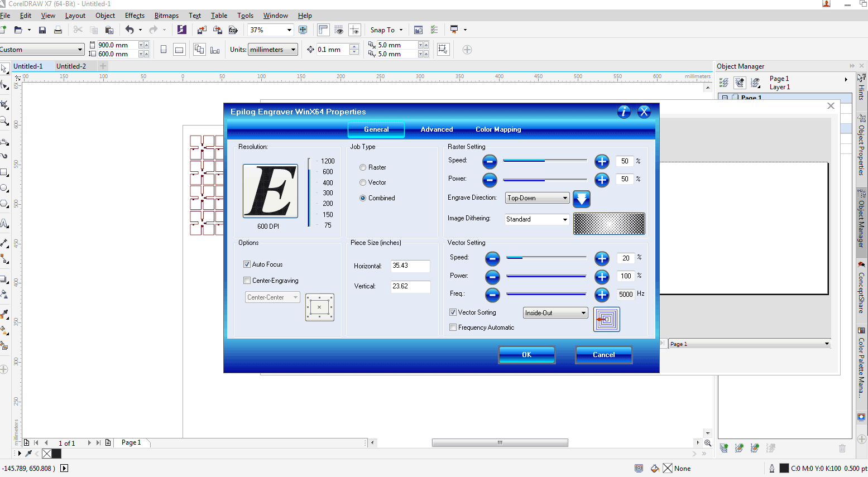Decrease Raster Power with minus button
Viewport: 868px width, 477px height.
tap(490, 180)
